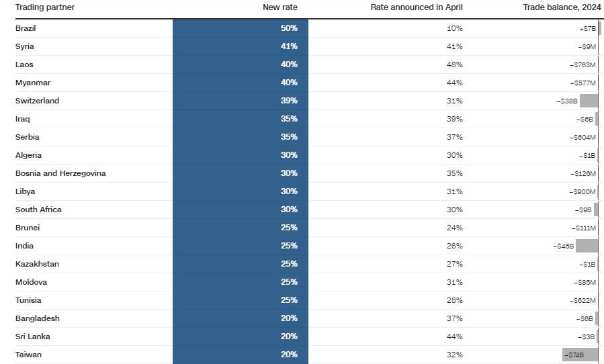
Task: Click the Brazil row label
Action: point(26,28)
